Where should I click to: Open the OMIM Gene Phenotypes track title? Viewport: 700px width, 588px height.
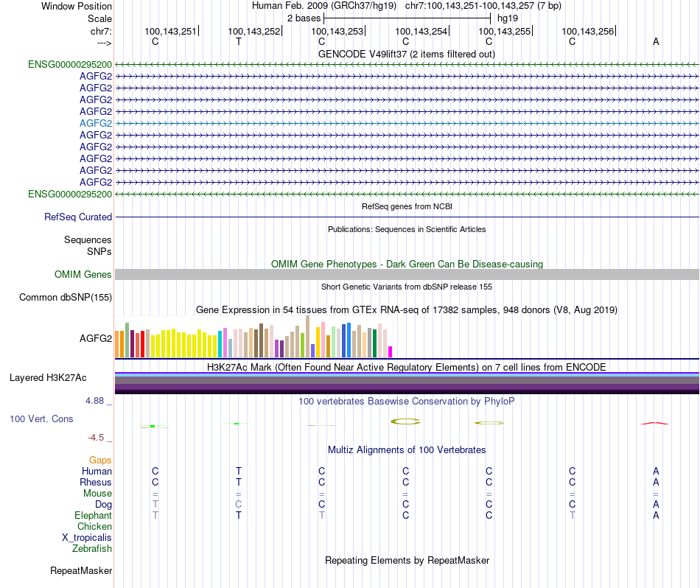pyautogui.click(x=407, y=264)
